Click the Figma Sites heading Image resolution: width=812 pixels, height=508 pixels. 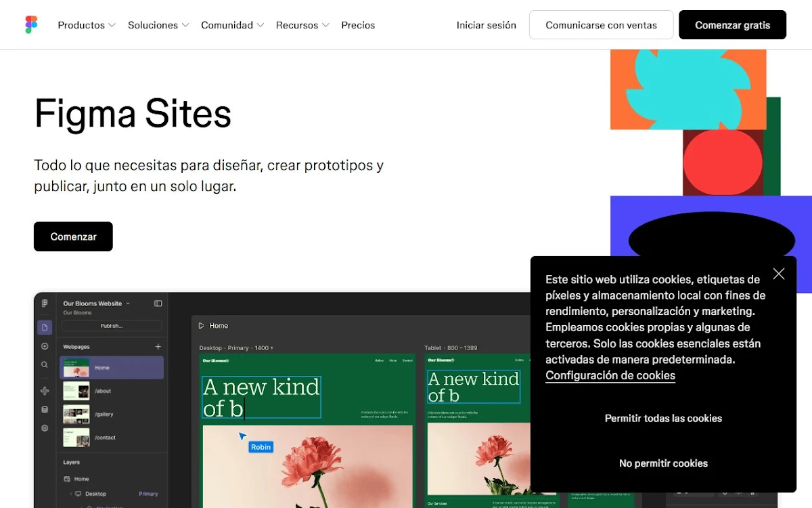pos(133,113)
